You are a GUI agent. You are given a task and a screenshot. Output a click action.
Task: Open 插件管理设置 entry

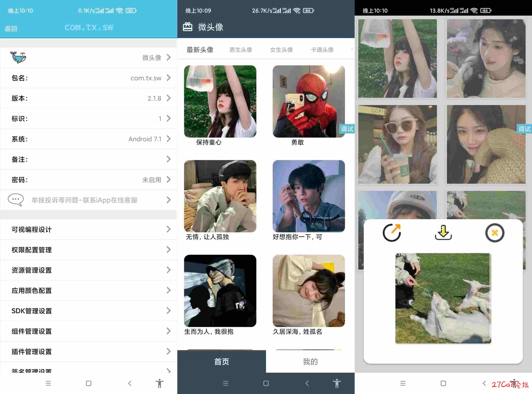89,352
